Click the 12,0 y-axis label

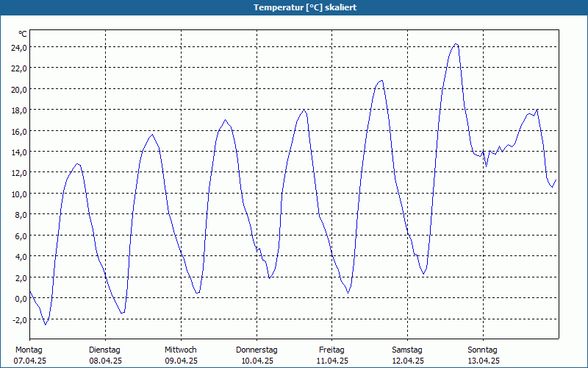(x=19, y=173)
